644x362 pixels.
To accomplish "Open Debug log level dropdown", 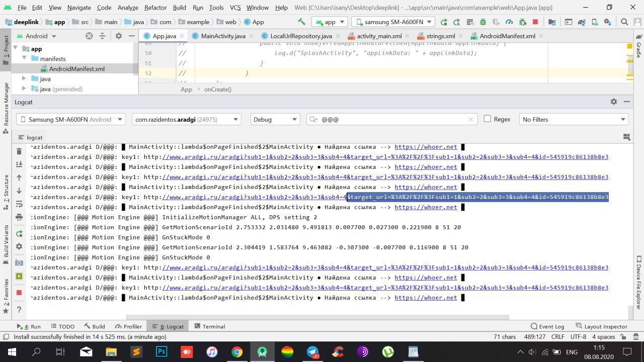I will (x=276, y=119).
